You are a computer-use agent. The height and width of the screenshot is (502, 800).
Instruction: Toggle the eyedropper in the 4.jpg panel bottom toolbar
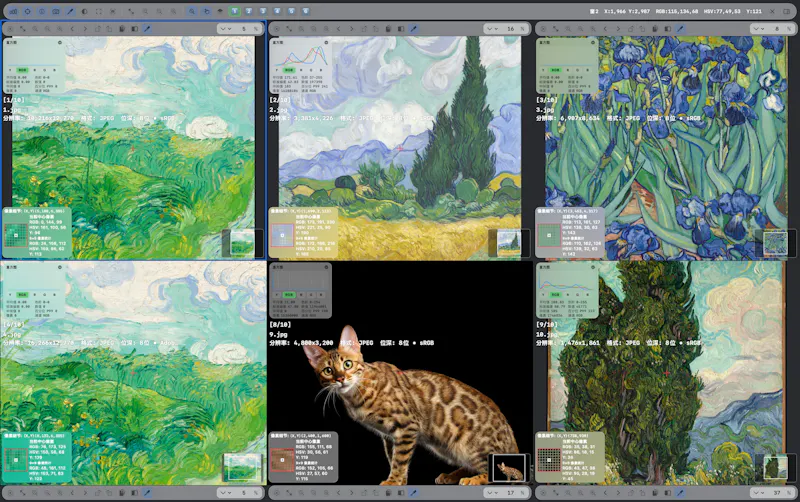click(x=147, y=493)
